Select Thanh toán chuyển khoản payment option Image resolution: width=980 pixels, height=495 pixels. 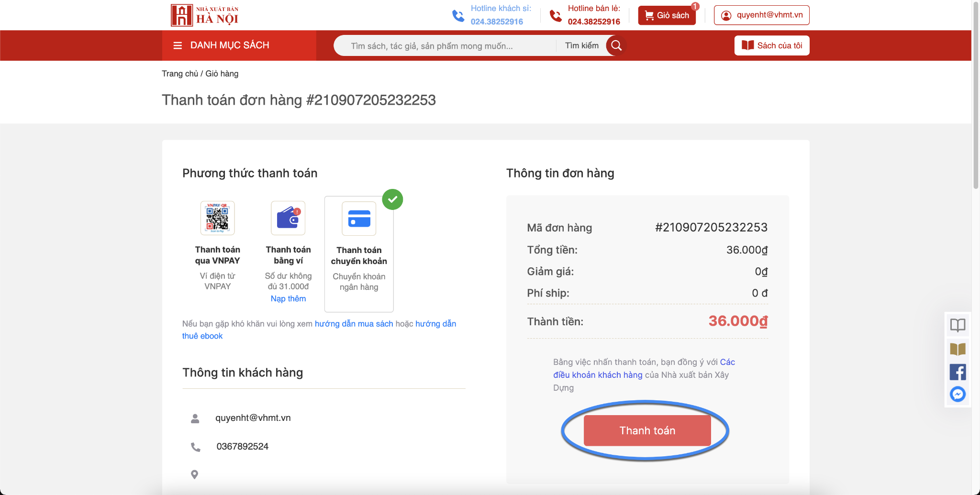pyautogui.click(x=359, y=254)
